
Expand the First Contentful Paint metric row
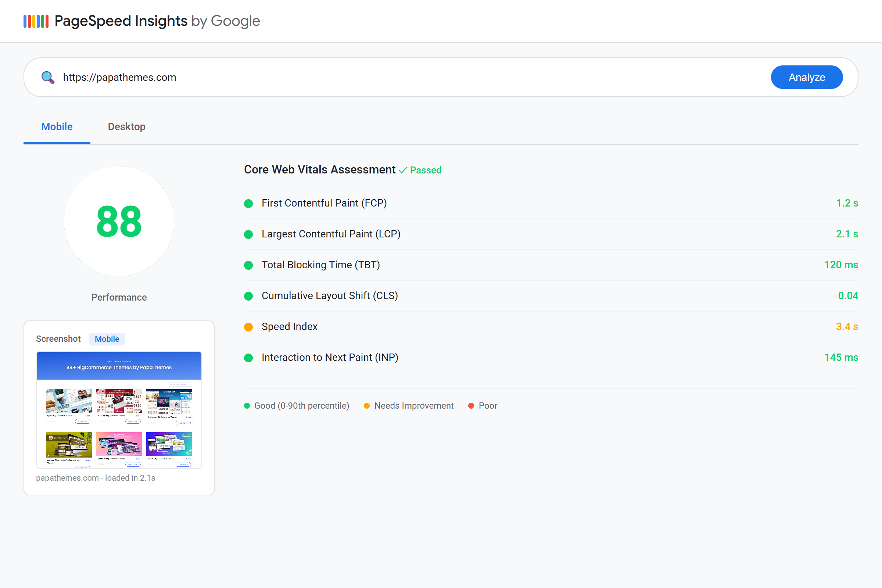(x=324, y=203)
